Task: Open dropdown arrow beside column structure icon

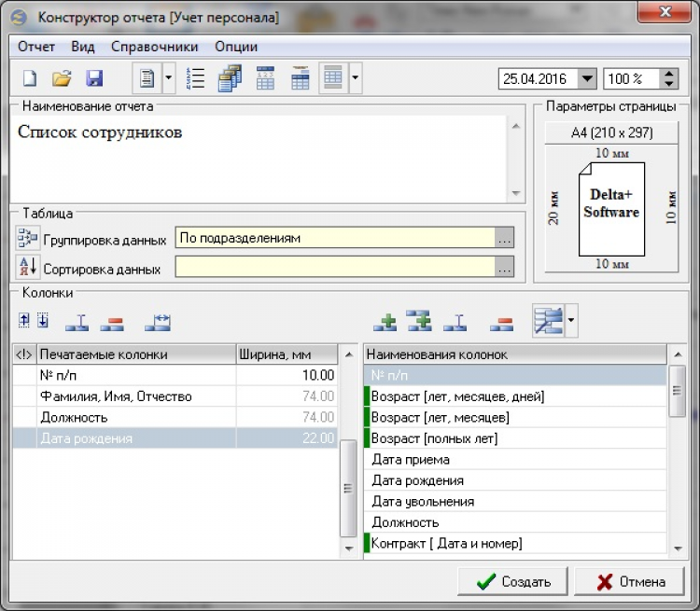Action: (x=571, y=320)
